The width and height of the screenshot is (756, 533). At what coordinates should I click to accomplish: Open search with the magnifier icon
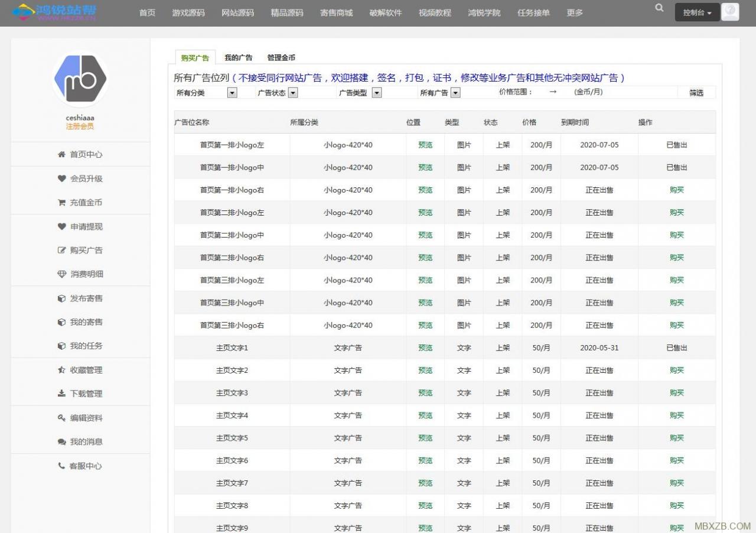659,8
